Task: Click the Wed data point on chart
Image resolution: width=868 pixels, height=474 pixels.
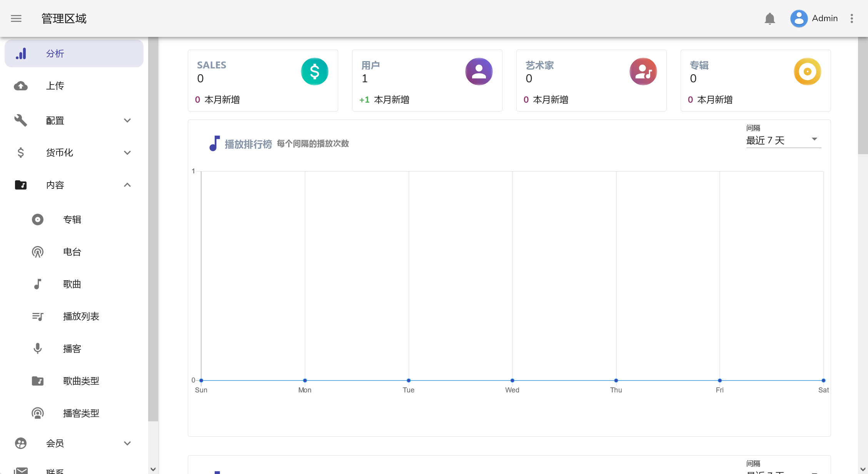Action: click(x=512, y=380)
